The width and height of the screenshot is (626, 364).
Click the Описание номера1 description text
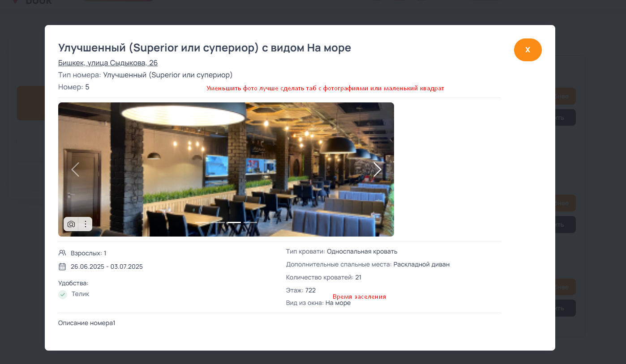tap(87, 323)
